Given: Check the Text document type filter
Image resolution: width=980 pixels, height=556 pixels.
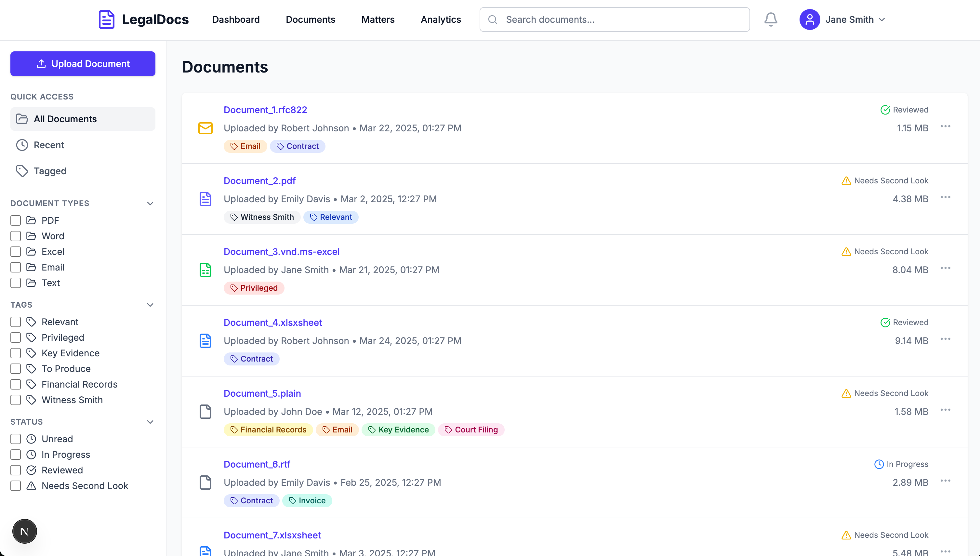Looking at the screenshot, I should pyautogui.click(x=16, y=283).
